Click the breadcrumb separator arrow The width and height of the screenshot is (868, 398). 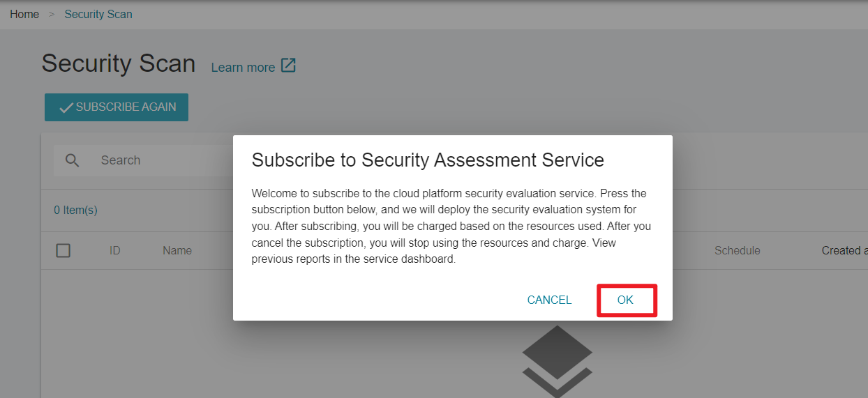(52, 14)
